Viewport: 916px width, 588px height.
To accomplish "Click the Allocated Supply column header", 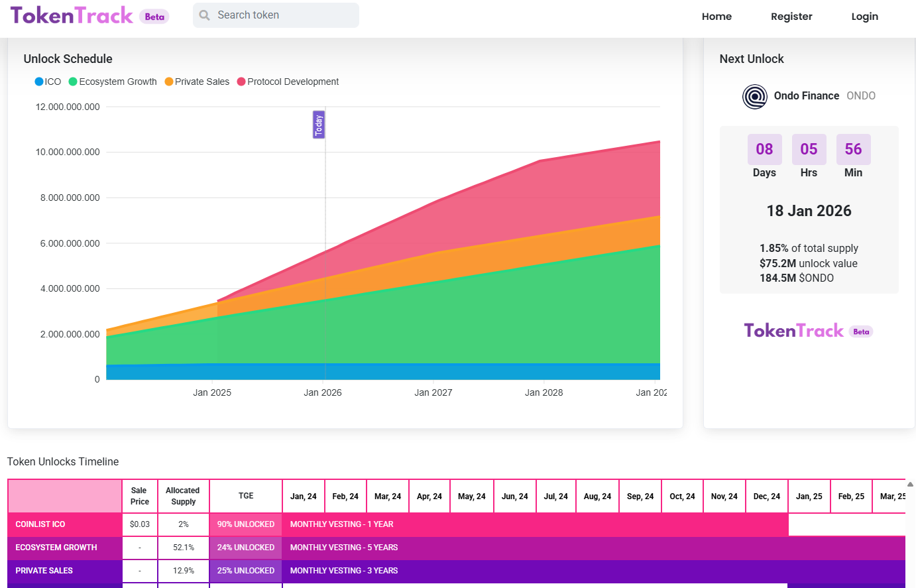I will pos(183,496).
